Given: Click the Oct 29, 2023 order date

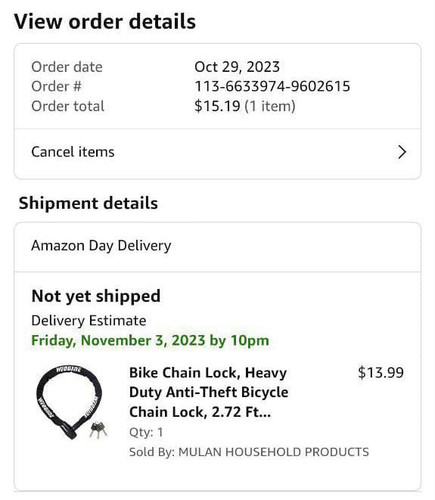Looking at the screenshot, I should pyautogui.click(x=237, y=67).
